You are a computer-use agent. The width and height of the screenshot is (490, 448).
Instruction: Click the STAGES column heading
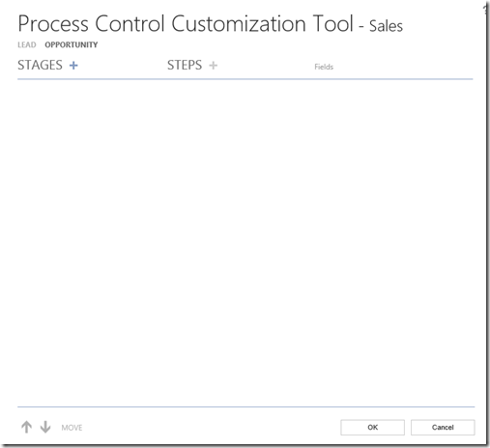[x=40, y=66]
